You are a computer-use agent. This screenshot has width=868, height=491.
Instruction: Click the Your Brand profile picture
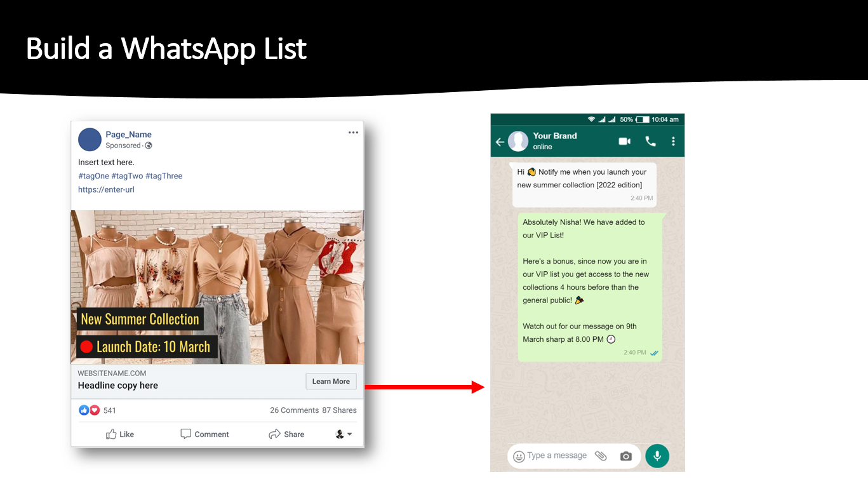pos(518,141)
